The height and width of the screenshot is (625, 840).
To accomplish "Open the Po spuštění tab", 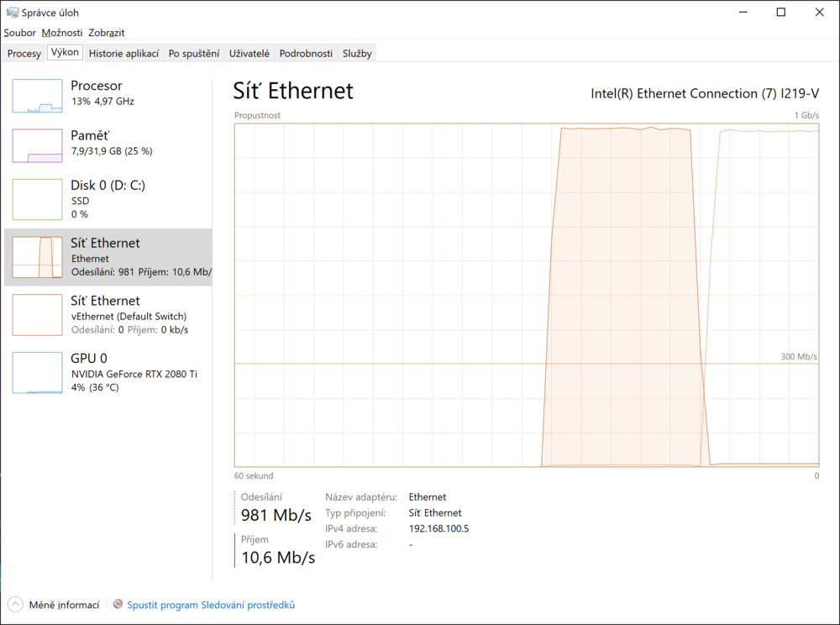I will click(194, 54).
